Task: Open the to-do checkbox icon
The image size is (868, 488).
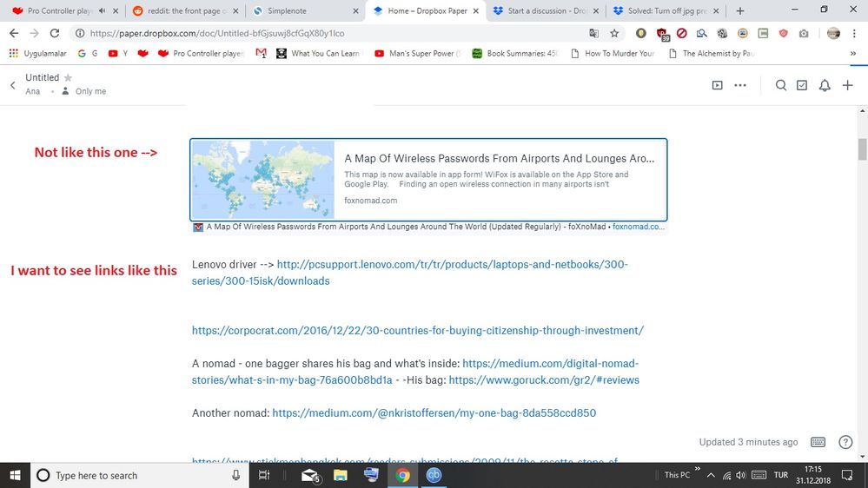Action: (x=802, y=85)
